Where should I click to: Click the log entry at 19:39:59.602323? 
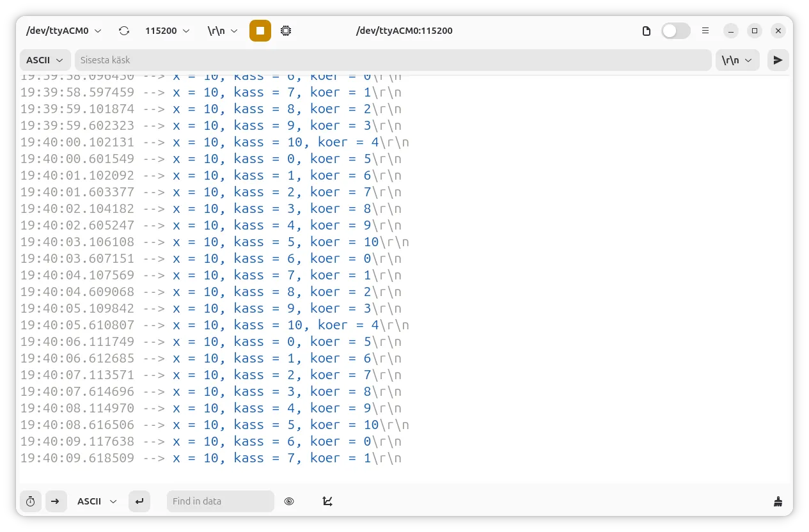[211, 125]
